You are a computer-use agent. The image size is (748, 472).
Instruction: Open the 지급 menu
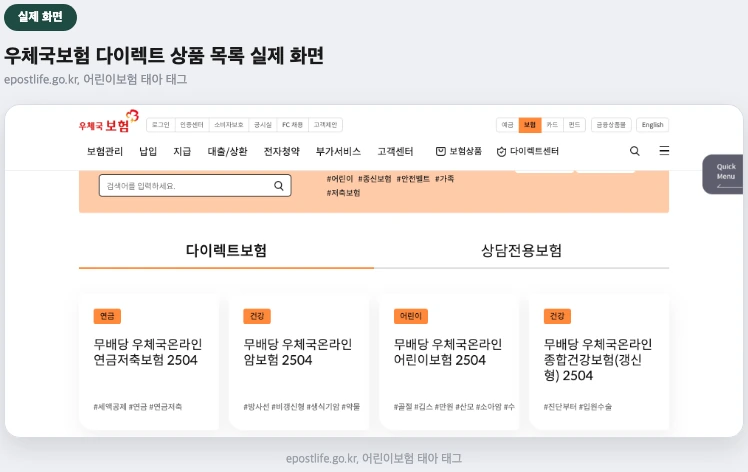tap(182, 151)
